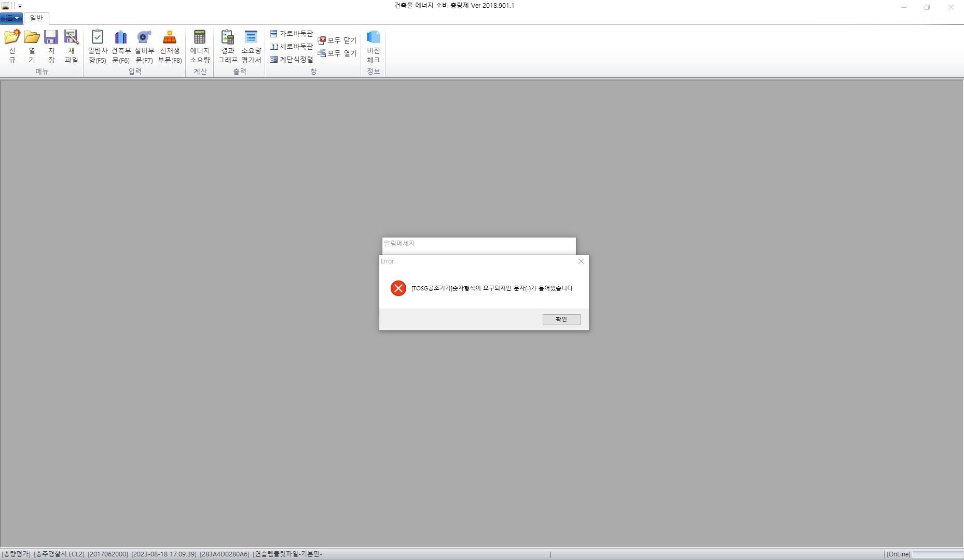Select 계단식정렬 cascade arrangement
964x560 pixels.
point(292,60)
